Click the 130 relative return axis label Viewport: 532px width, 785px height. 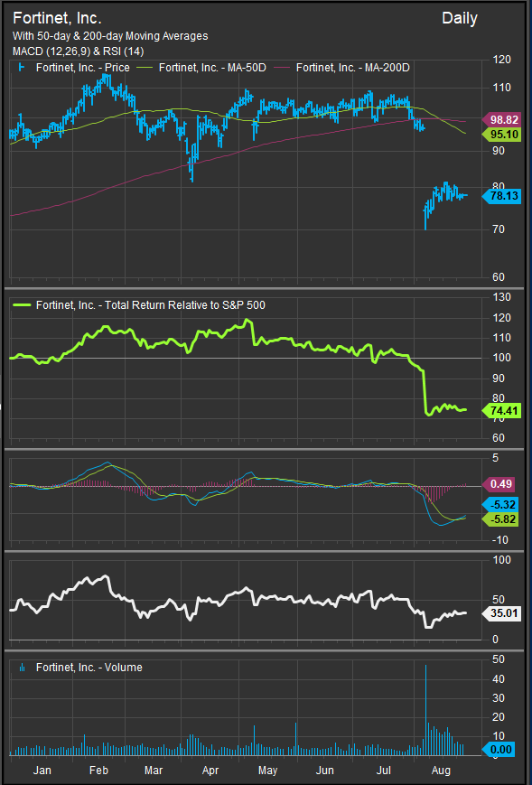(501, 297)
